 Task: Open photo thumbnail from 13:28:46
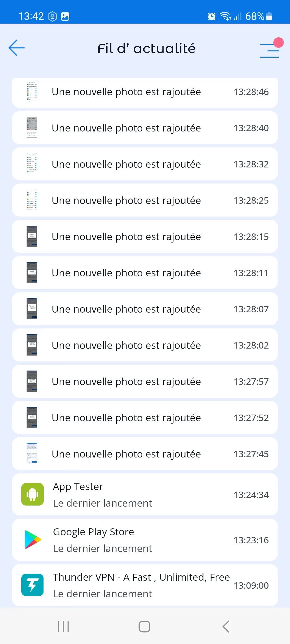pos(32,92)
